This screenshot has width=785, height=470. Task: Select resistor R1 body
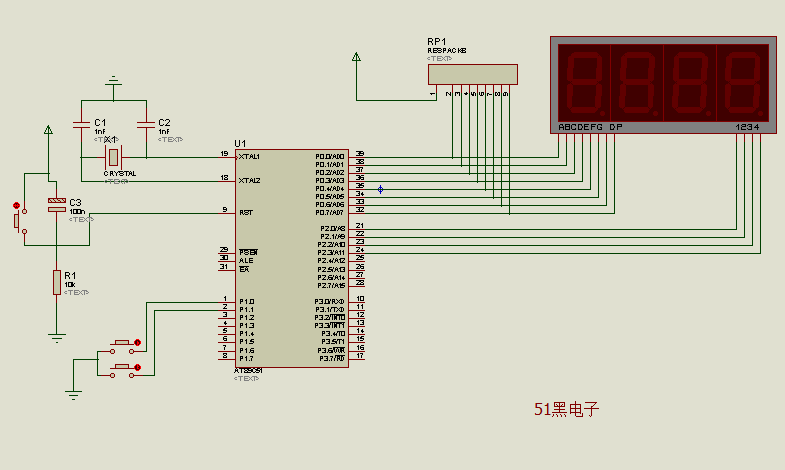57,282
